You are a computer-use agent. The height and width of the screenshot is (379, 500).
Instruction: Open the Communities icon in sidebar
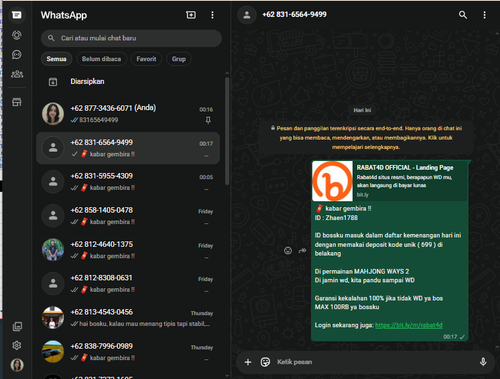[17, 74]
